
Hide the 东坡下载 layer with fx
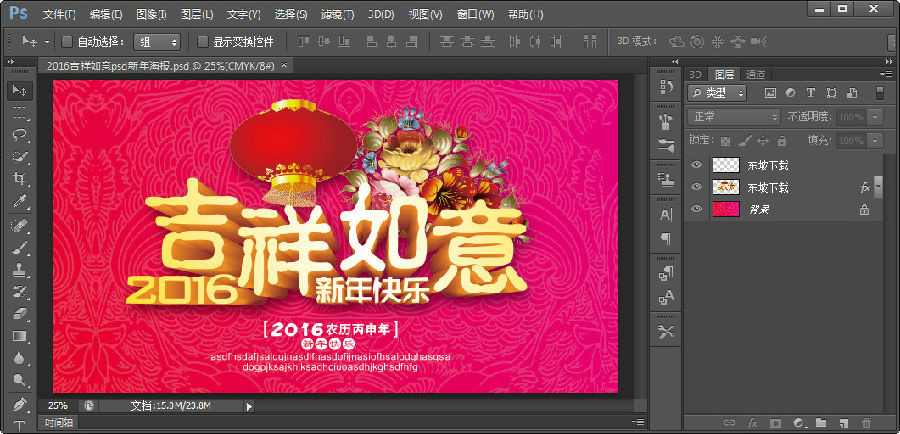pyautogui.click(x=697, y=187)
